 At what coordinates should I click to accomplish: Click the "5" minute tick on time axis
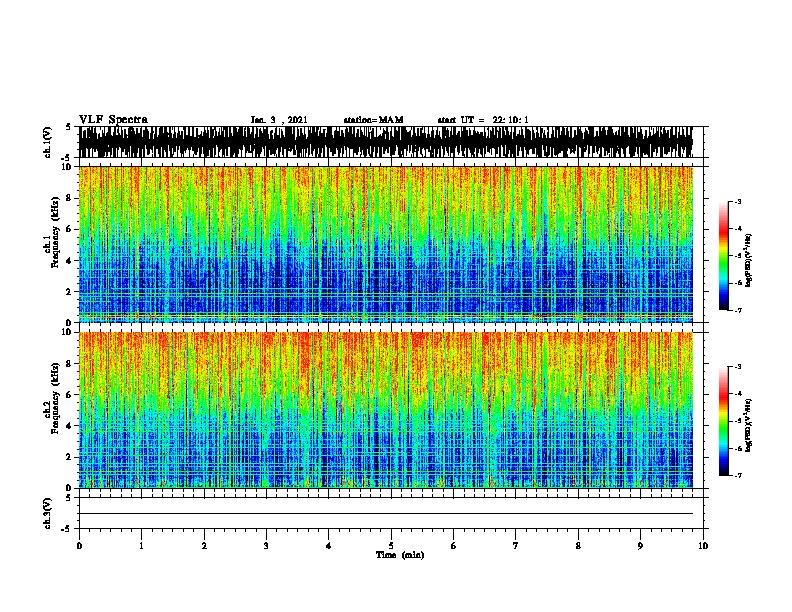pos(391,546)
